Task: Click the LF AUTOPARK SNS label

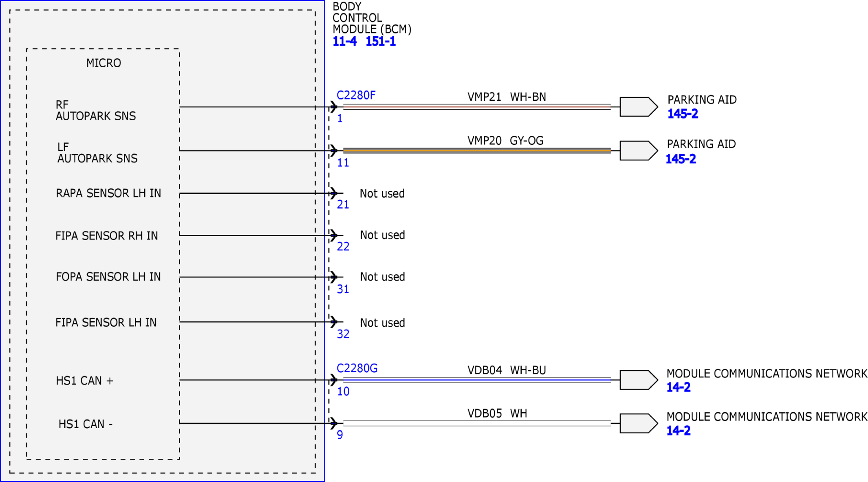Action: 97,153
